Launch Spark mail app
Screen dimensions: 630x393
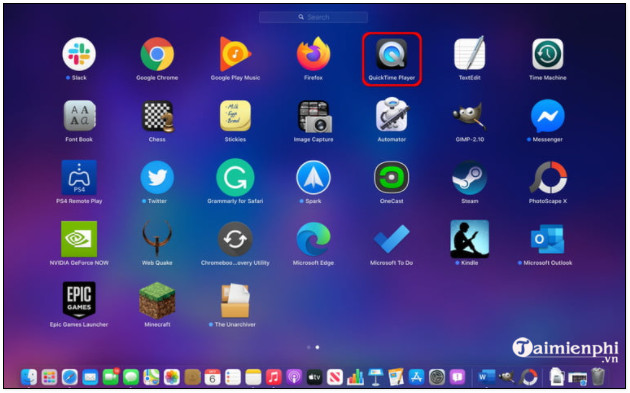point(313,177)
